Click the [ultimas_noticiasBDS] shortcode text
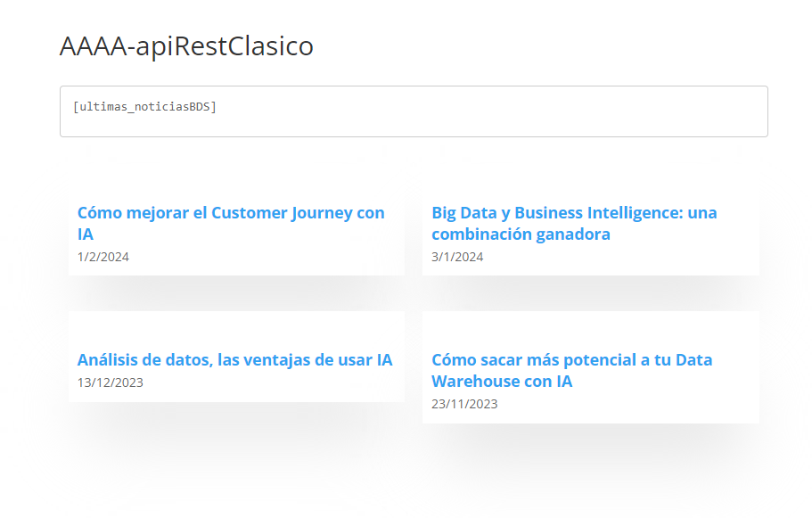 point(144,107)
